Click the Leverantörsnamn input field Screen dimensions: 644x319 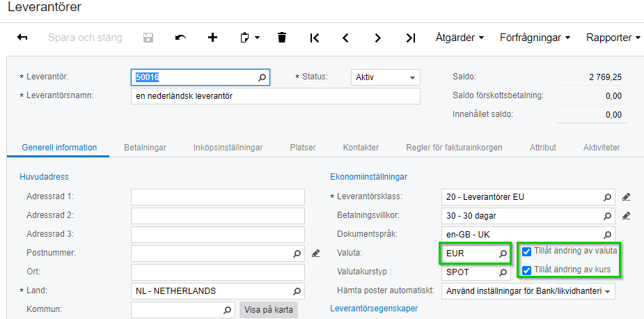click(276, 96)
